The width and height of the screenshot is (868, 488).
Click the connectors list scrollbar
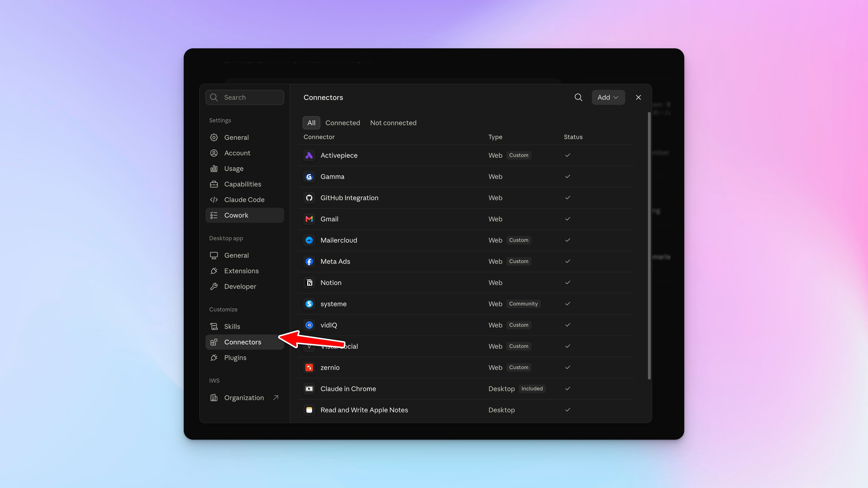[x=649, y=245]
